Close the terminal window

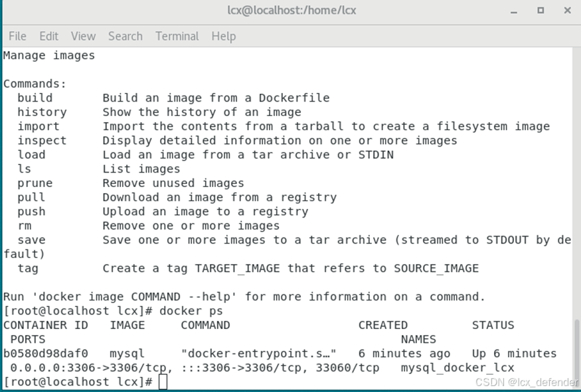pos(567,11)
